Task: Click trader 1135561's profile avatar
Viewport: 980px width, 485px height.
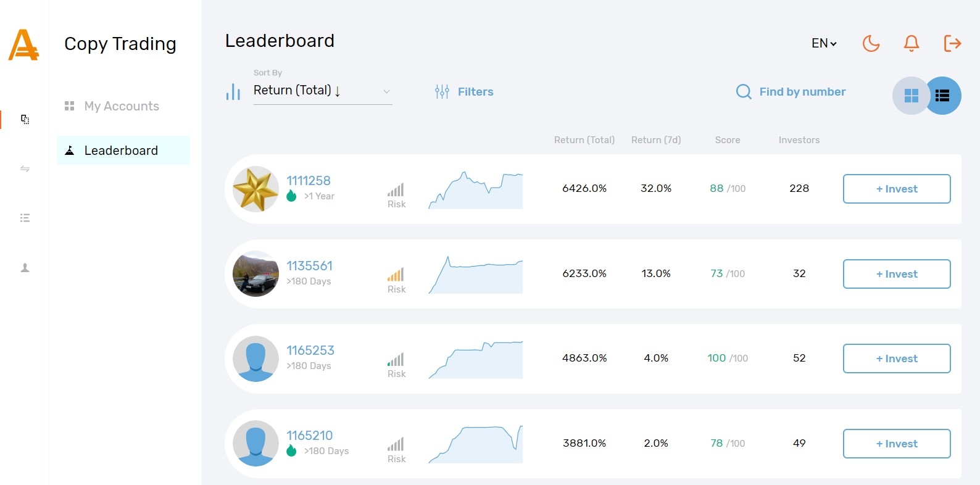Action: (255, 273)
